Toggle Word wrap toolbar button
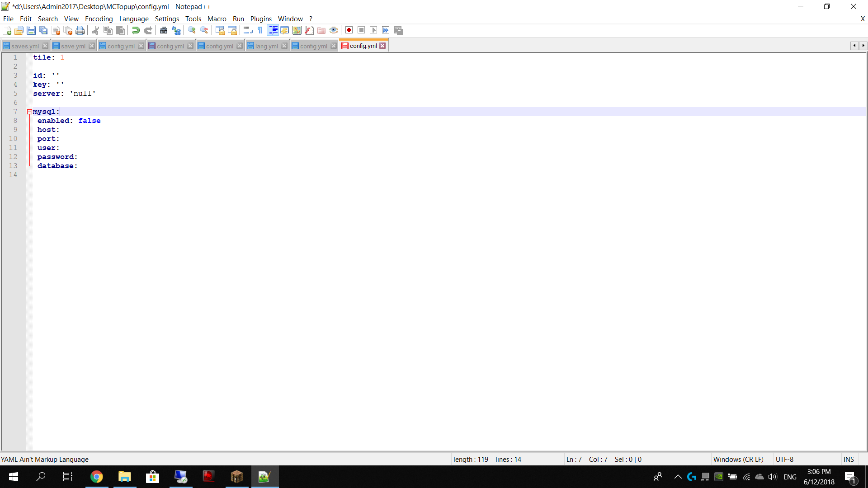Screen dimensions: 868x488 coord(248,30)
